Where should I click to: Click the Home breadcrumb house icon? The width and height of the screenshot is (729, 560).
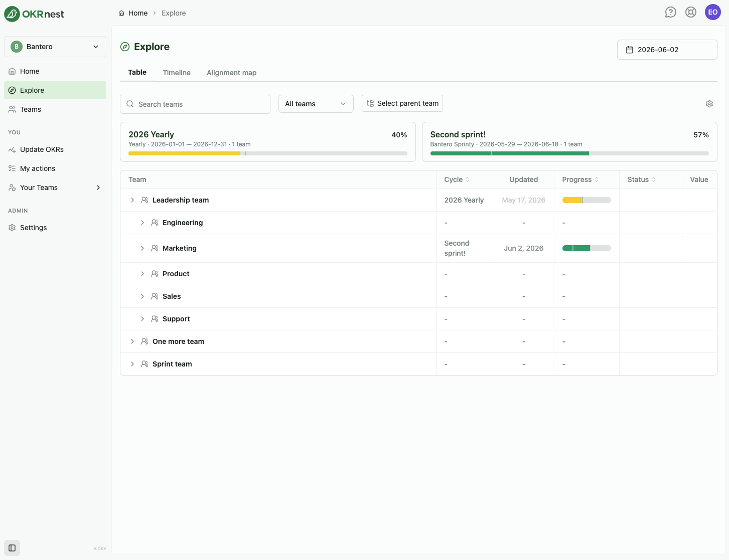[x=121, y=13]
